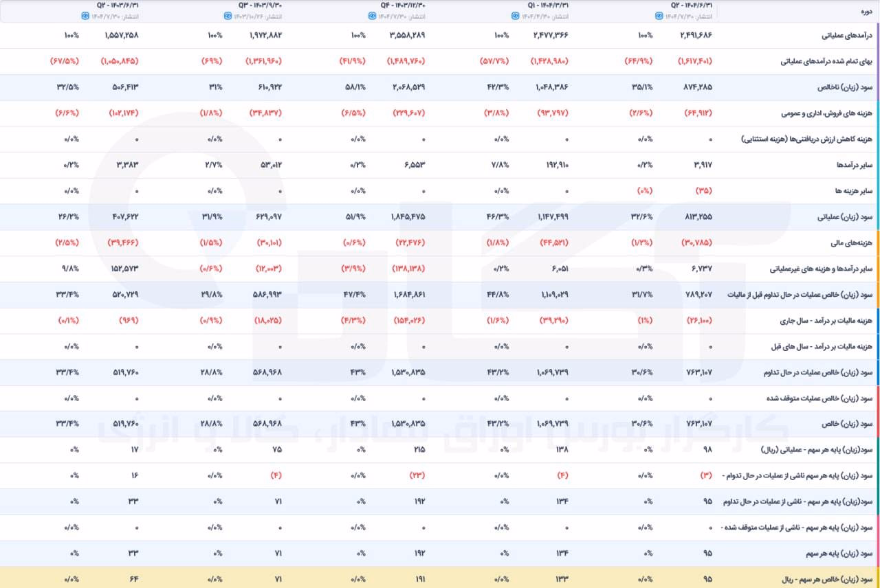Click the row label «سایر هزینه ها»
Viewport: 880px width, 588px height.
click(855, 191)
